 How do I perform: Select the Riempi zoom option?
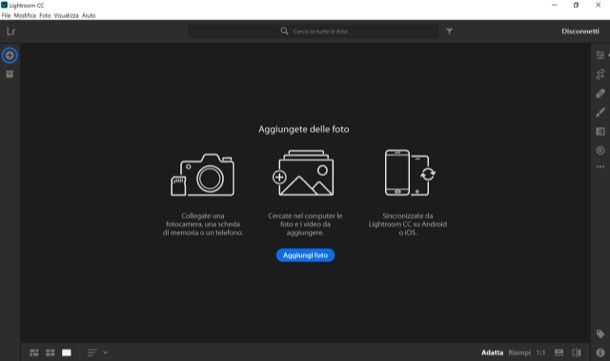click(x=519, y=352)
